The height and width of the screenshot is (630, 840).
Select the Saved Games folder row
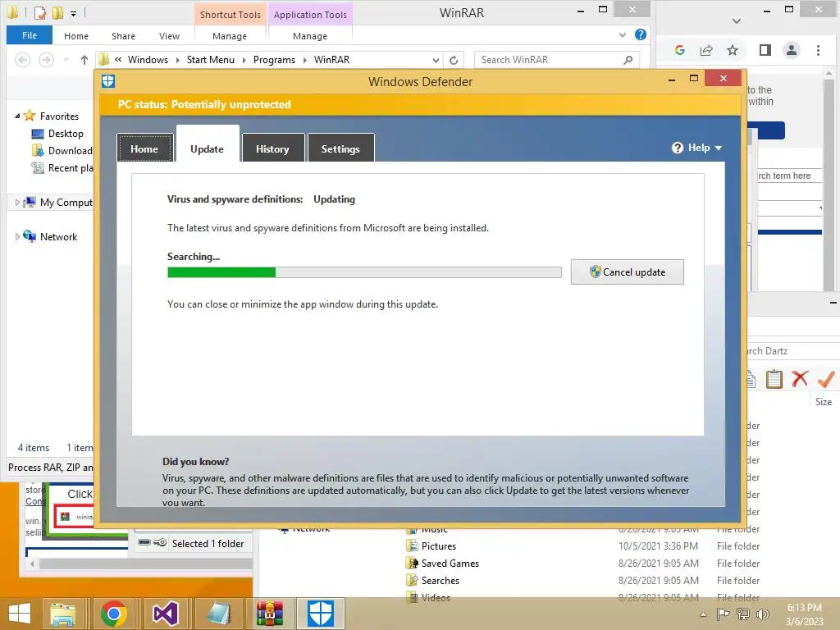(x=583, y=563)
